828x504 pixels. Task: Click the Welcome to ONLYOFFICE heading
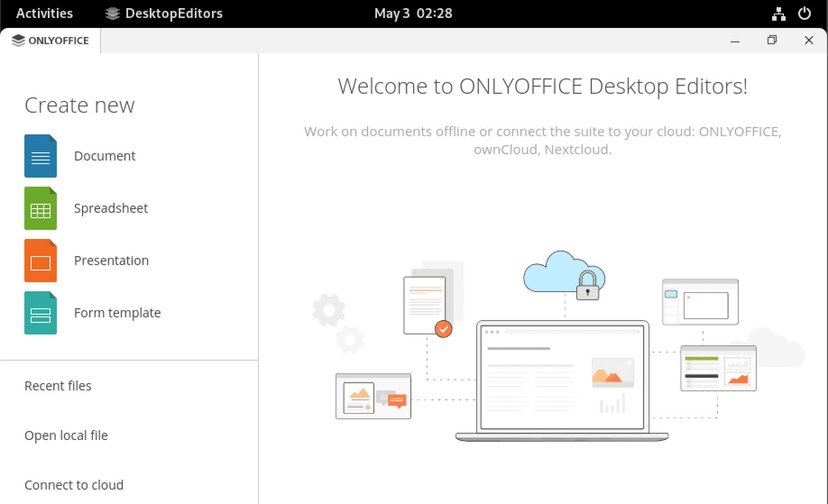pos(543,86)
